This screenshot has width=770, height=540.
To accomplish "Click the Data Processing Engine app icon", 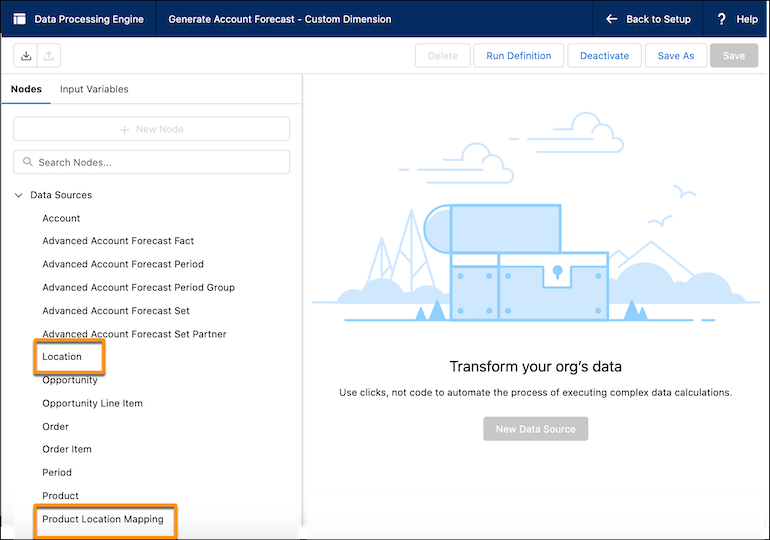I will (x=20, y=19).
